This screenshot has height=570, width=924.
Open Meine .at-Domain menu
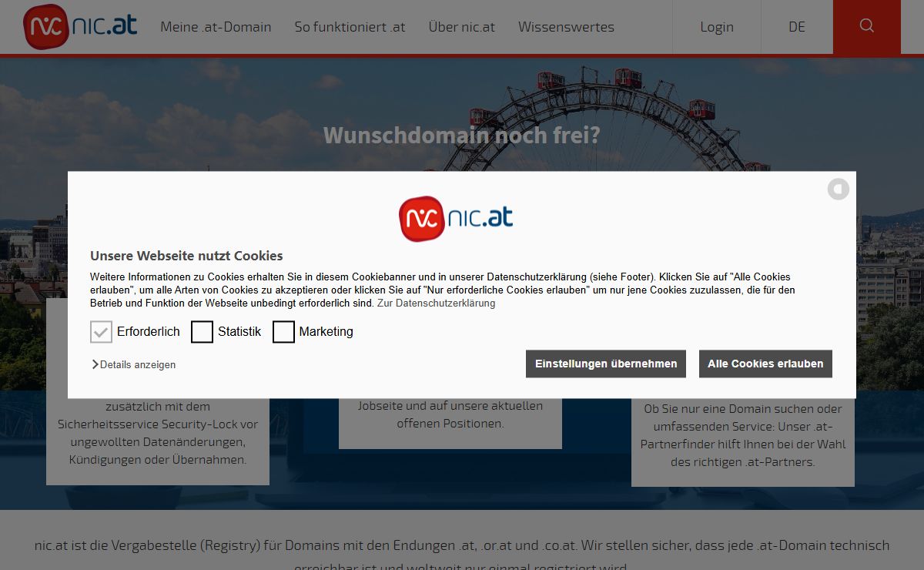pos(216,27)
